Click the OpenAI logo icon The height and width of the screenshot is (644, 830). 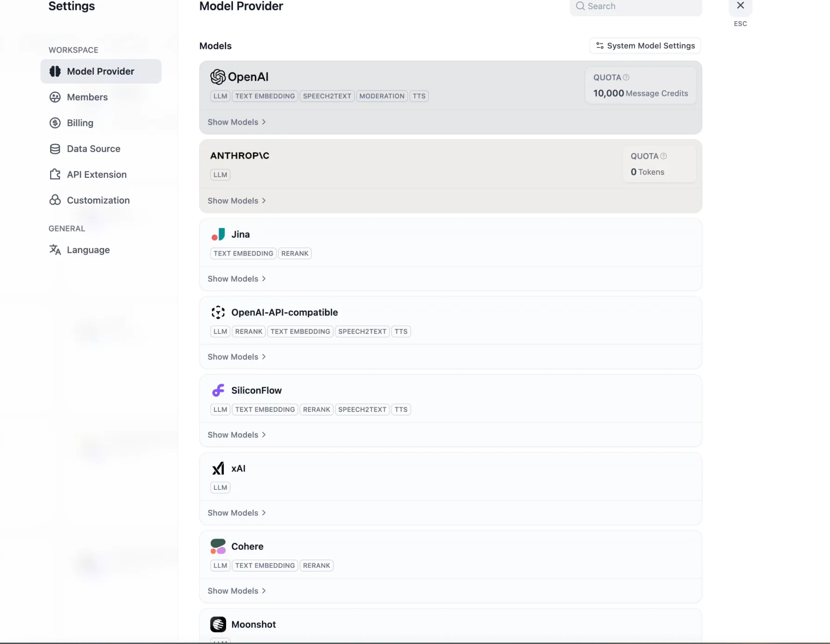tap(218, 77)
